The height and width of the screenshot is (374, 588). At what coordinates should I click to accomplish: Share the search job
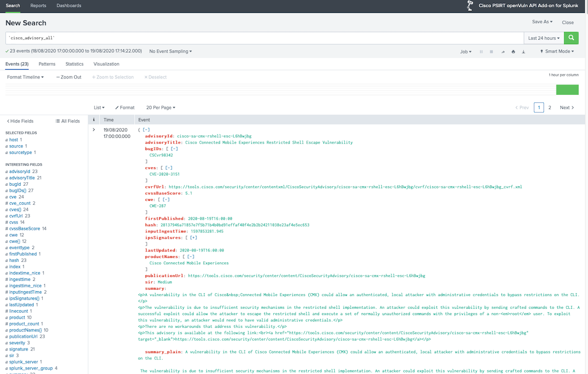tap(503, 51)
